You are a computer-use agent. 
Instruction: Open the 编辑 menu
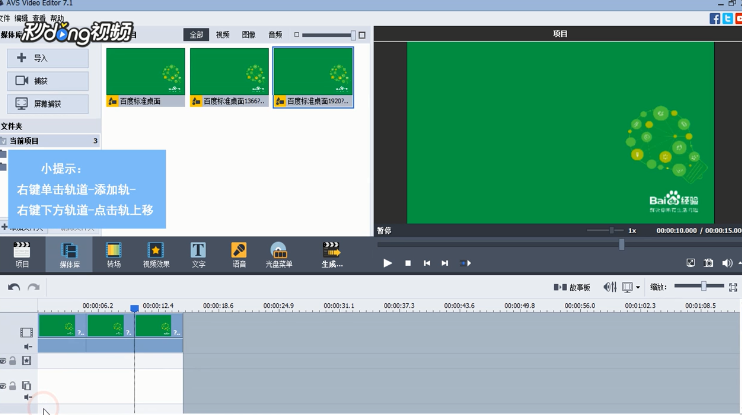coord(21,18)
